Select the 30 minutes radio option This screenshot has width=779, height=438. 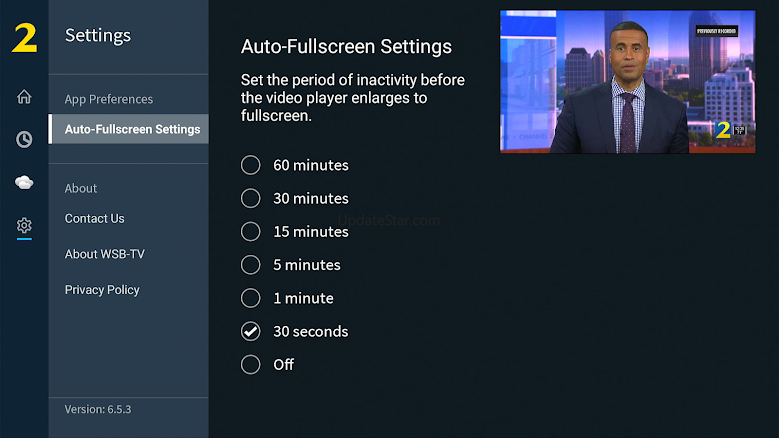(295, 199)
